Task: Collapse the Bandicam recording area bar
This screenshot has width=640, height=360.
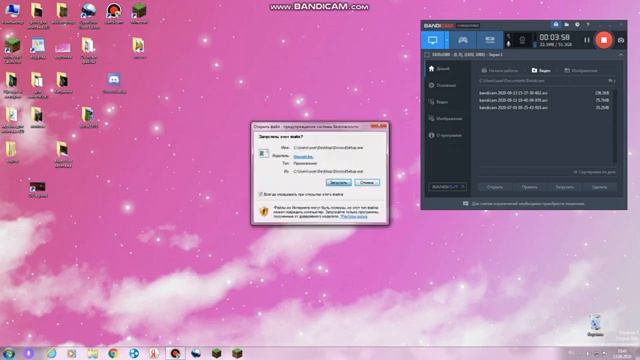Action: pyautogui.click(x=620, y=54)
